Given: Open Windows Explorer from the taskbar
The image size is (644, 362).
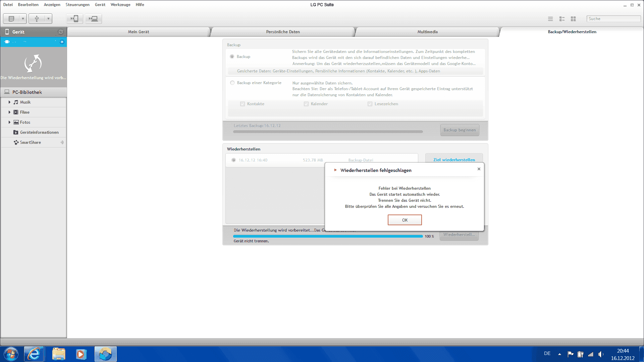Looking at the screenshot, I should [59, 354].
